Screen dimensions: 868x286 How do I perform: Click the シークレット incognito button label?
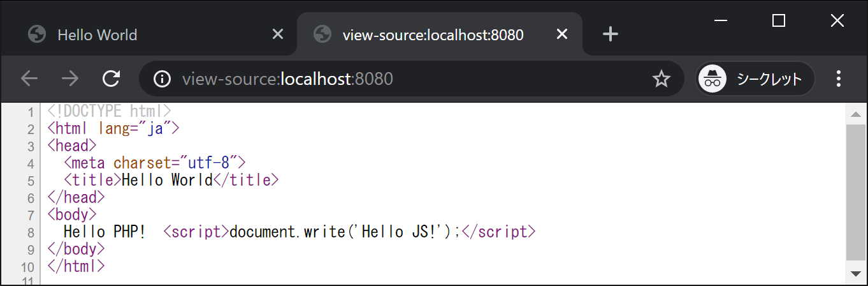point(769,79)
